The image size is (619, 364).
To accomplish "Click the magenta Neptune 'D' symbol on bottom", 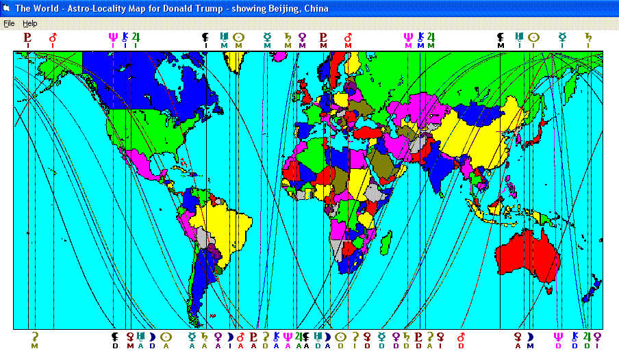I will (x=558, y=340).
